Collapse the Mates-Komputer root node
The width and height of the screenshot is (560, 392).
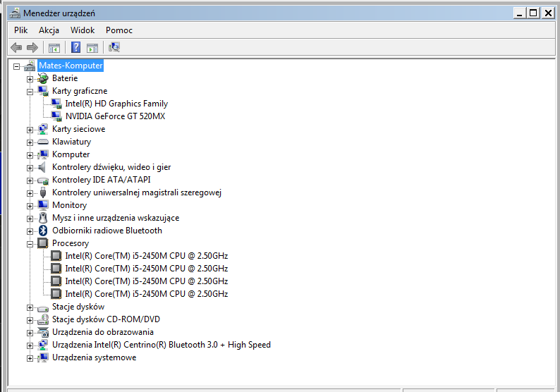pyautogui.click(x=16, y=66)
